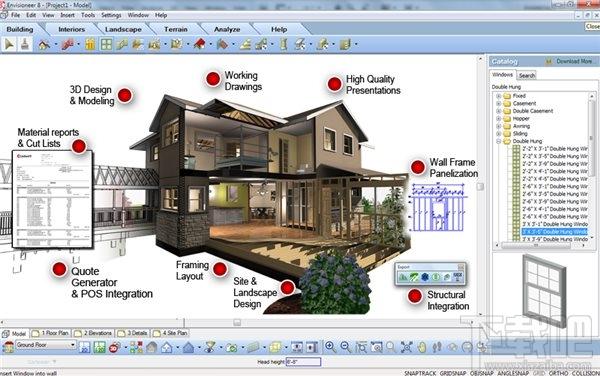The image size is (600, 376).
Task: Click the blue house view icon
Action: 188,347
